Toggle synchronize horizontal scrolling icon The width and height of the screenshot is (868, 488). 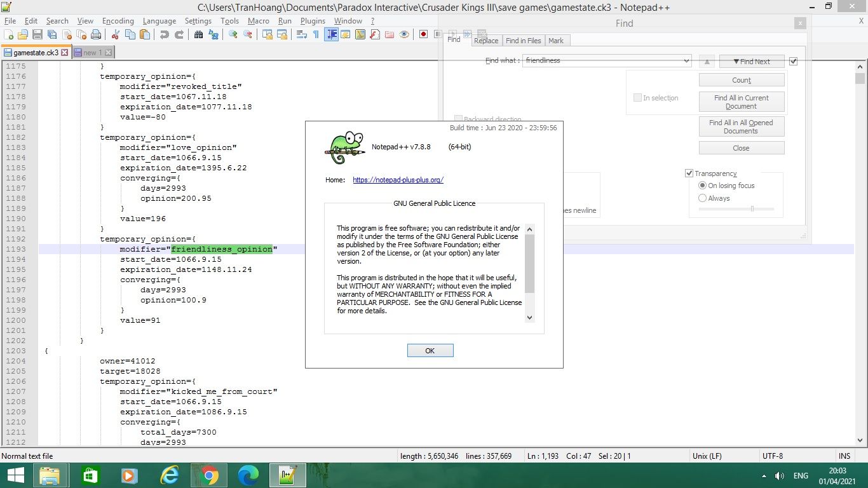pyautogui.click(x=282, y=34)
